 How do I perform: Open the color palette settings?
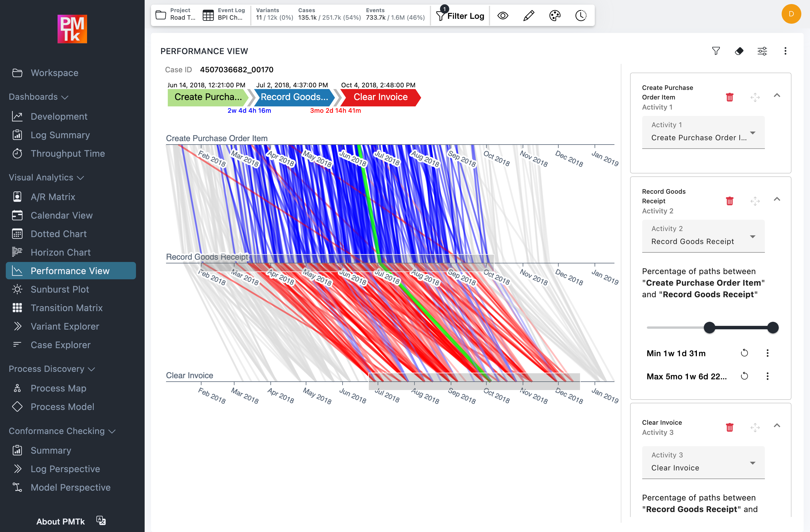point(555,15)
